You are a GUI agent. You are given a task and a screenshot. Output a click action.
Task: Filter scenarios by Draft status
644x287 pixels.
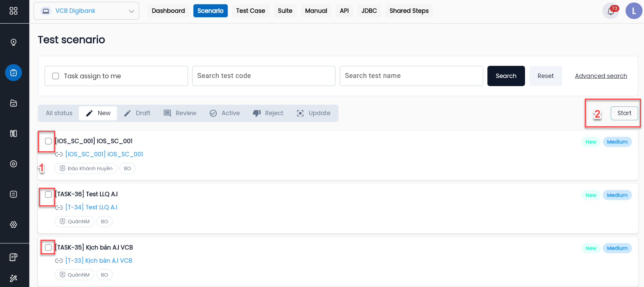pyautogui.click(x=137, y=113)
